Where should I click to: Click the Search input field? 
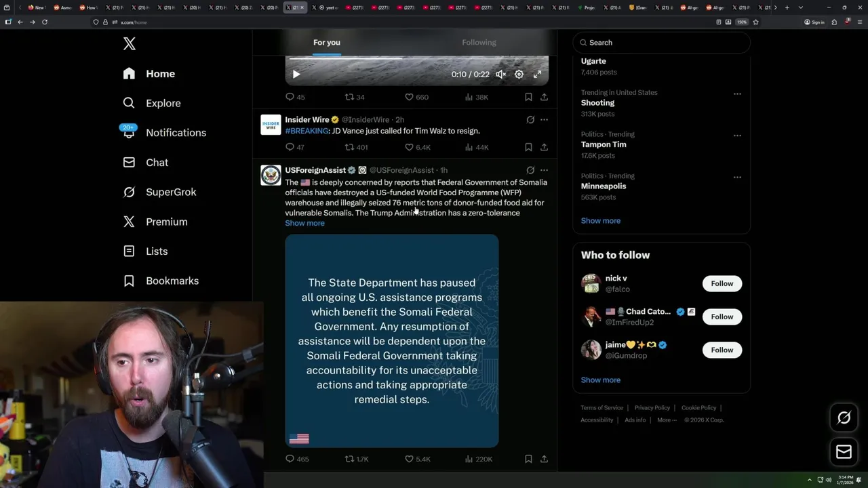pyautogui.click(x=662, y=43)
